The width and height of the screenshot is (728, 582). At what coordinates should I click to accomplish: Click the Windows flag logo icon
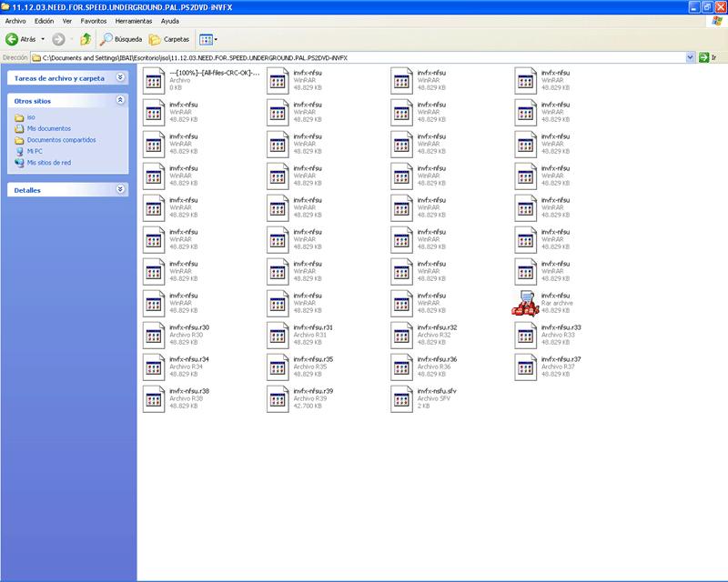(717, 21)
